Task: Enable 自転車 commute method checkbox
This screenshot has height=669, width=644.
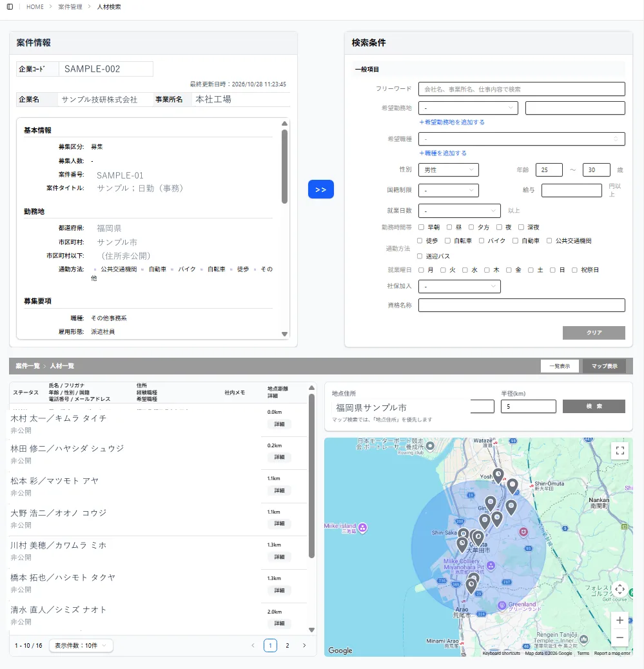Action: [x=447, y=240]
